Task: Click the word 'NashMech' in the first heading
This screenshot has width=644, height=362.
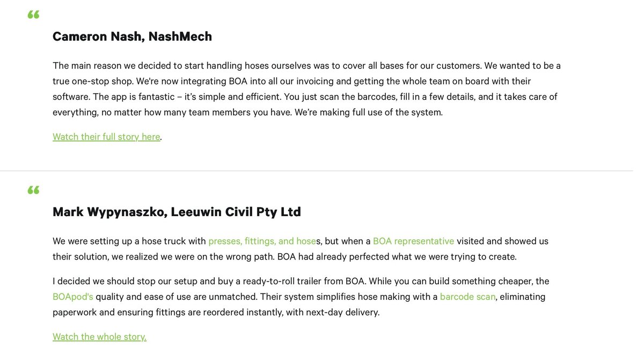Action: [x=180, y=36]
